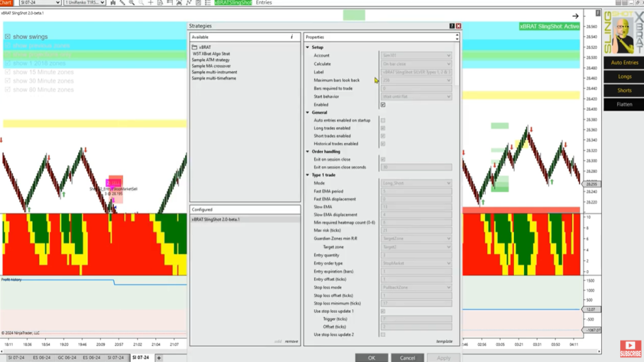Screen dimensions: 644x362
Task: Click the bar-type chart style icon in toolbar
Action: point(113,3)
